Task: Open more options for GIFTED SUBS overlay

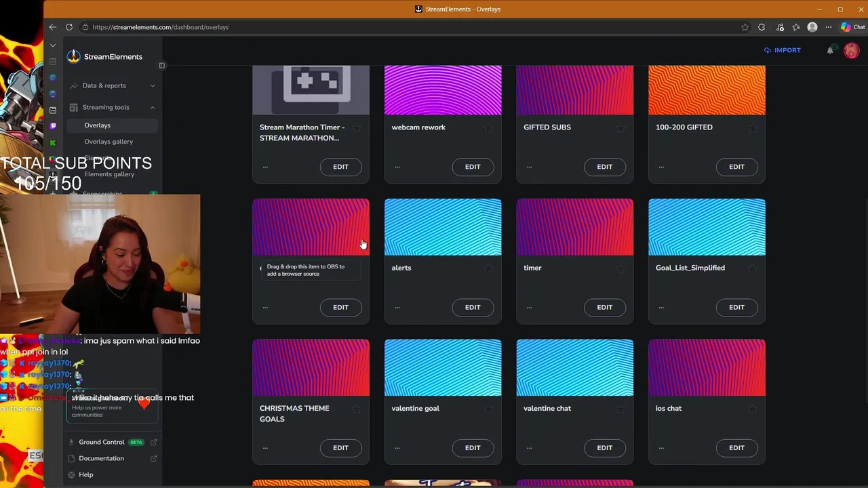Action: [529, 167]
